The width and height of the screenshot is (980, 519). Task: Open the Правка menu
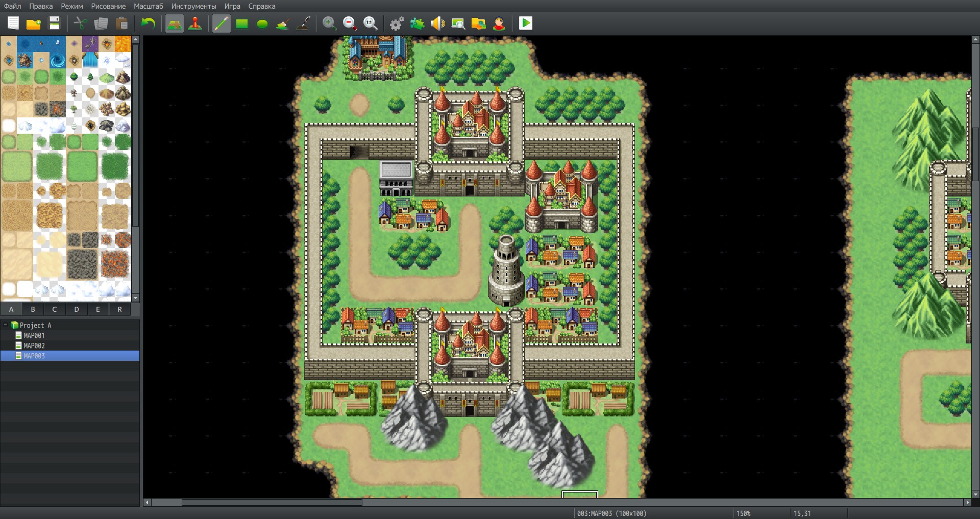[x=41, y=6]
